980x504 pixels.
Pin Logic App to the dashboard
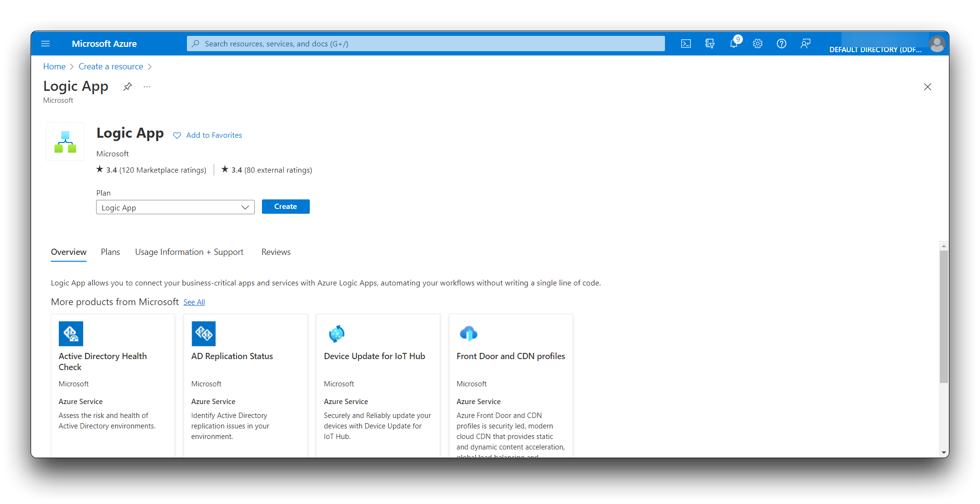point(127,87)
